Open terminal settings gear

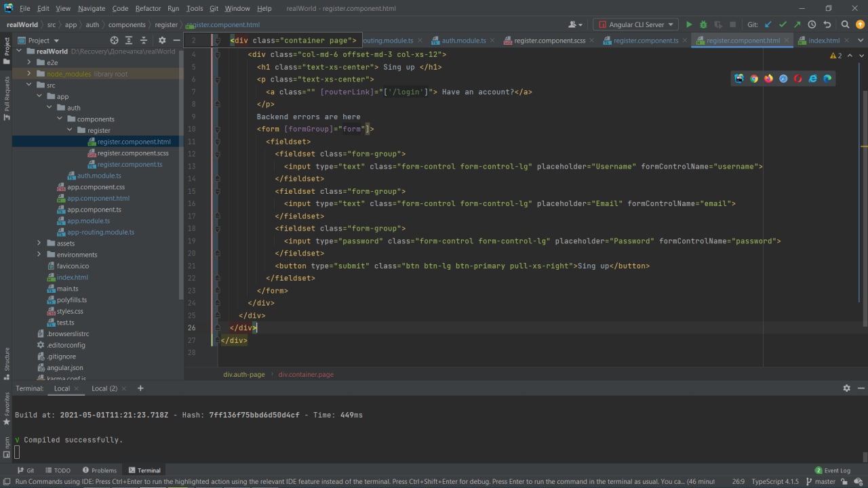(846, 388)
